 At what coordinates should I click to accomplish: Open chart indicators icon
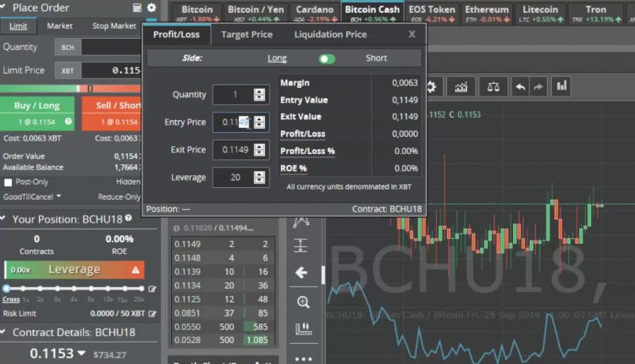(x=461, y=86)
